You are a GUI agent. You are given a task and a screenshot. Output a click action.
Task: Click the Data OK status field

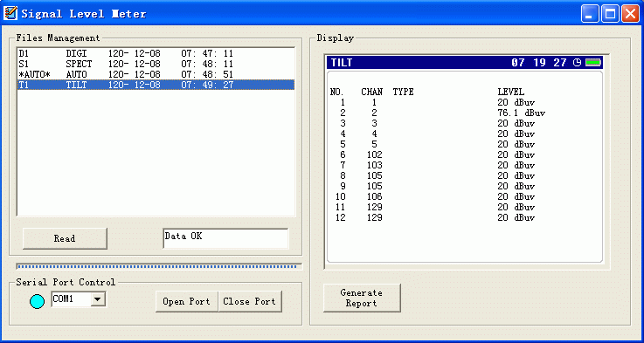[x=225, y=238]
